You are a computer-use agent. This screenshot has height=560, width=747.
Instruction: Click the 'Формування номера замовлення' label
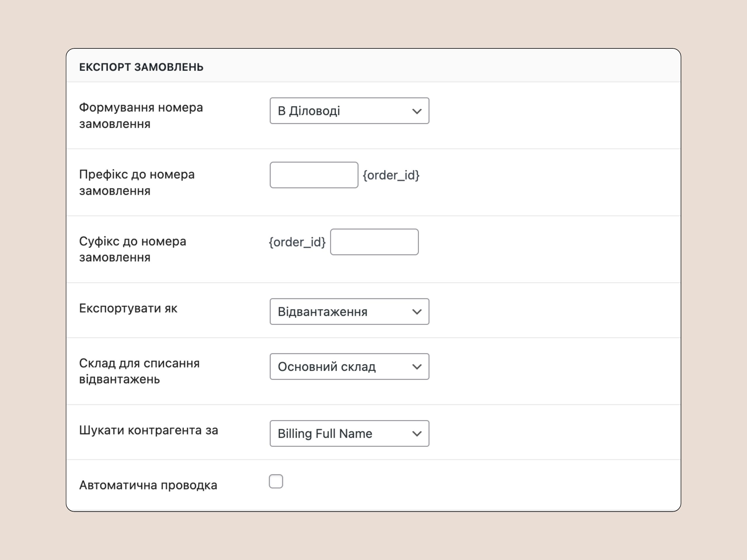click(x=141, y=116)
